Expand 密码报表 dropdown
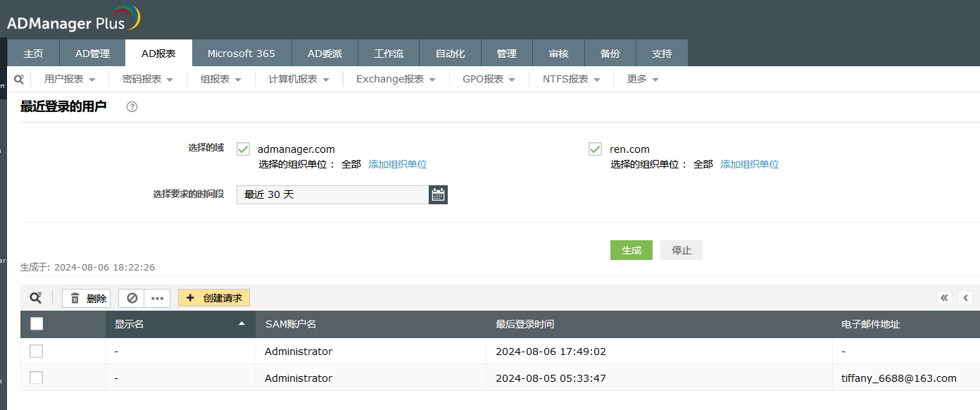 (x=148, y=79)
